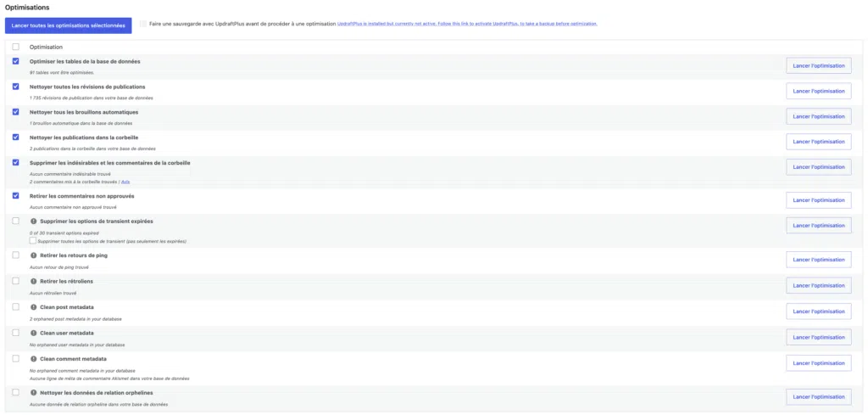Click the '1 735 révisions de publication' description
Viewport: 868px width, 415px height.
click(x=92, y=98)
